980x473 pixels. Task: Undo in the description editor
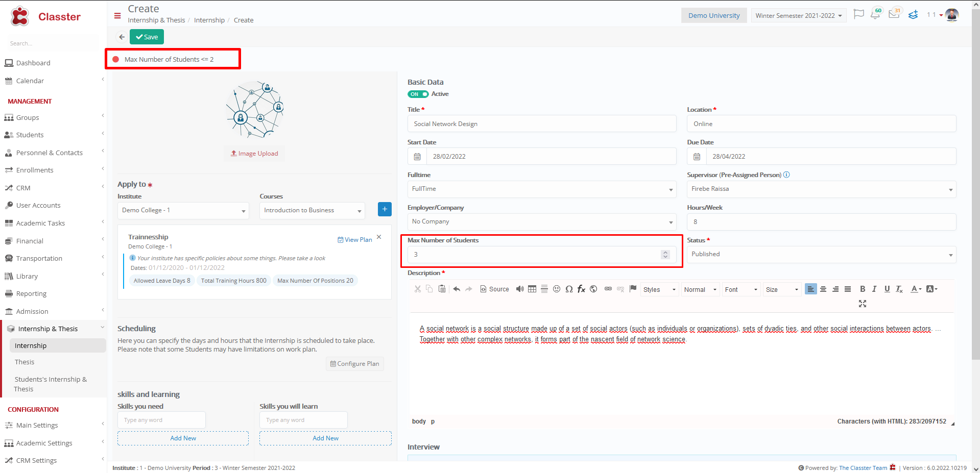pyautogui.click(x=457, y=289)
